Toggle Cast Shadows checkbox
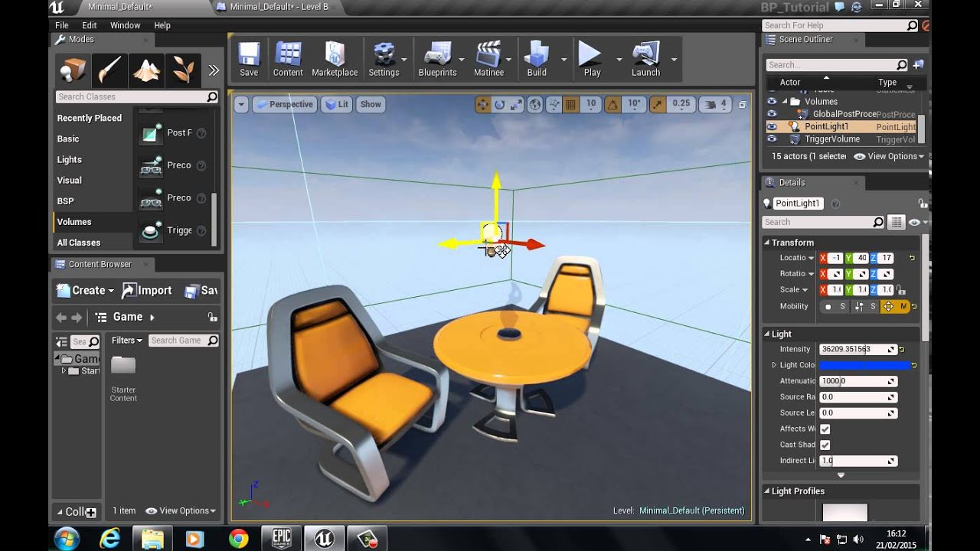Viewport: 980px width, 551px height. 825,445
